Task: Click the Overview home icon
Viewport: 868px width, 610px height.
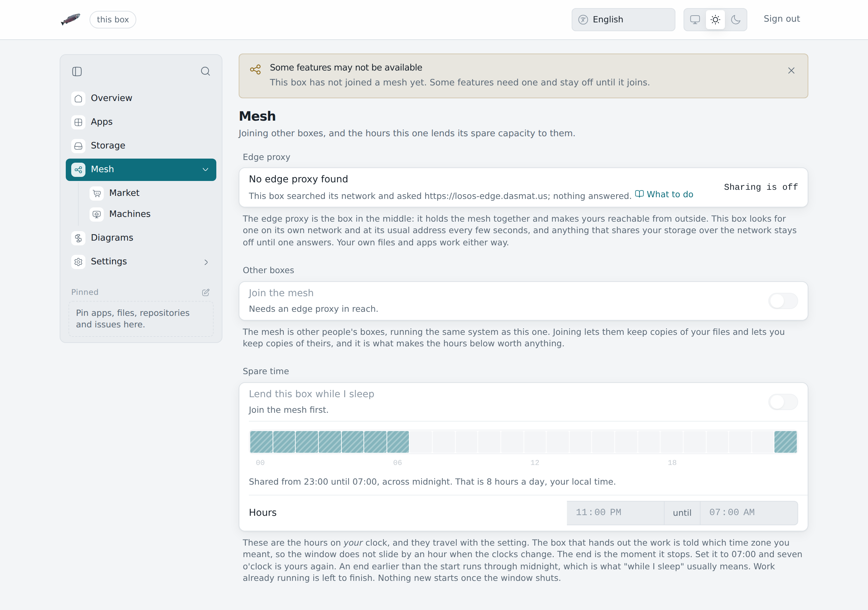Action: point(78,98)
